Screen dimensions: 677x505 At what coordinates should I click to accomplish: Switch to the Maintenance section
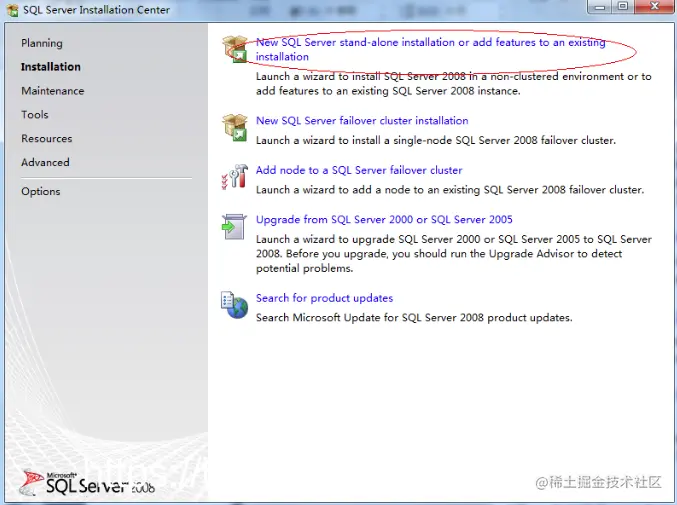53,91
